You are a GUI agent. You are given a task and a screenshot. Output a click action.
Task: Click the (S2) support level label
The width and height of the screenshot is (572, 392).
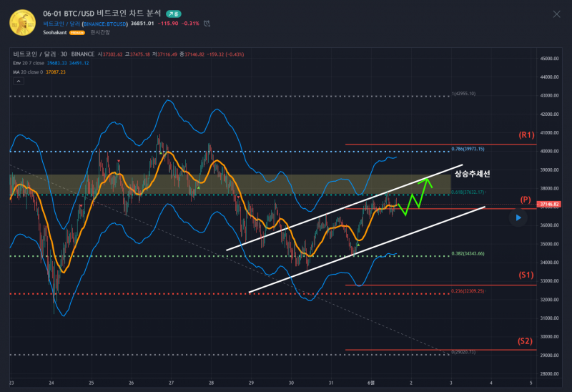[x=526, y=340]
